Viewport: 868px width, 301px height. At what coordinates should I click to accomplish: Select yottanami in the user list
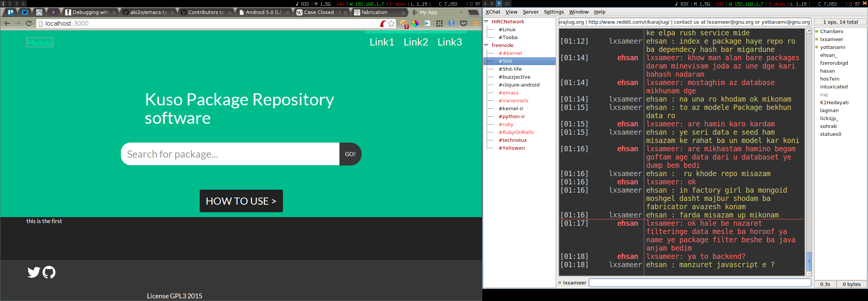(832, 47)
